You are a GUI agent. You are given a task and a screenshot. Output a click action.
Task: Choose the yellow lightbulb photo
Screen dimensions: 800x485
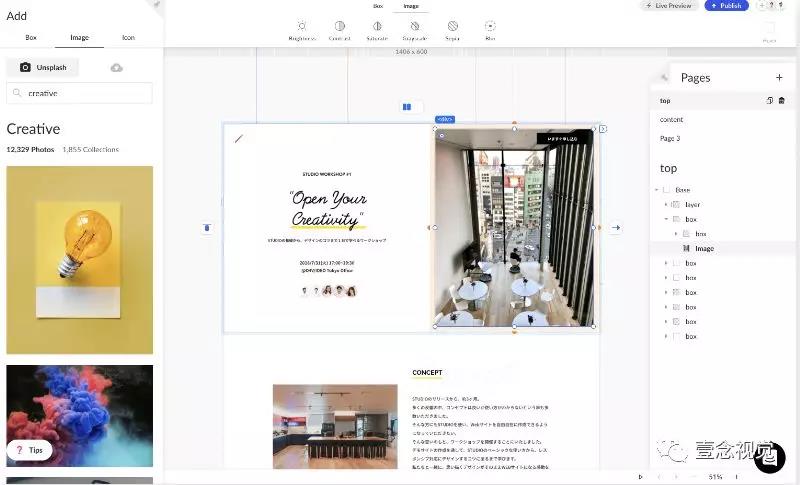(80, 260)
